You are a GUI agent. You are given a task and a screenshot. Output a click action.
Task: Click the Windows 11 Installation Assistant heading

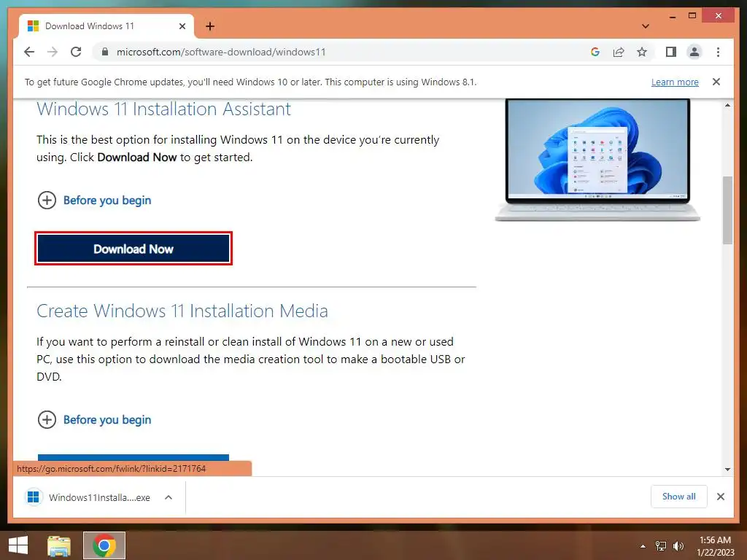pos(163,109)
